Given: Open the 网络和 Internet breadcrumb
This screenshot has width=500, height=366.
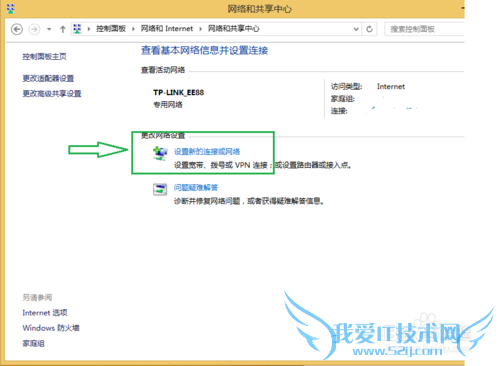Looking at the screenshot, I should [167, 29].
